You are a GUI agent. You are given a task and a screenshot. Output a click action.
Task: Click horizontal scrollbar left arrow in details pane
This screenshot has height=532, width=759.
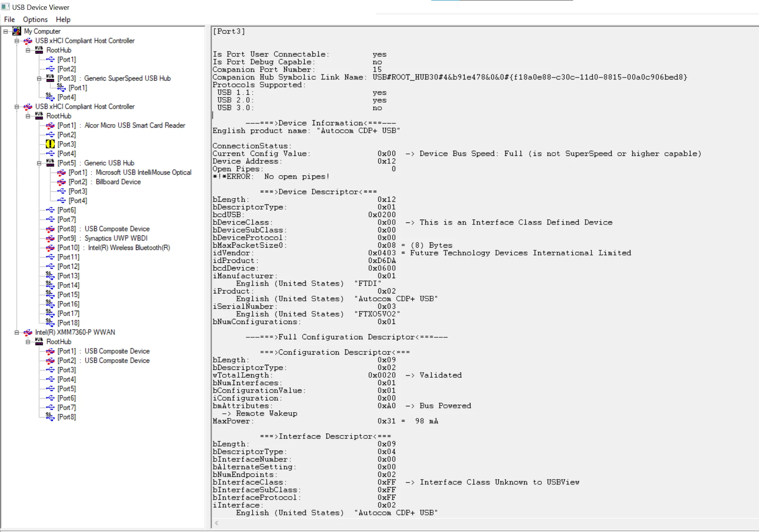click(217, 523)
